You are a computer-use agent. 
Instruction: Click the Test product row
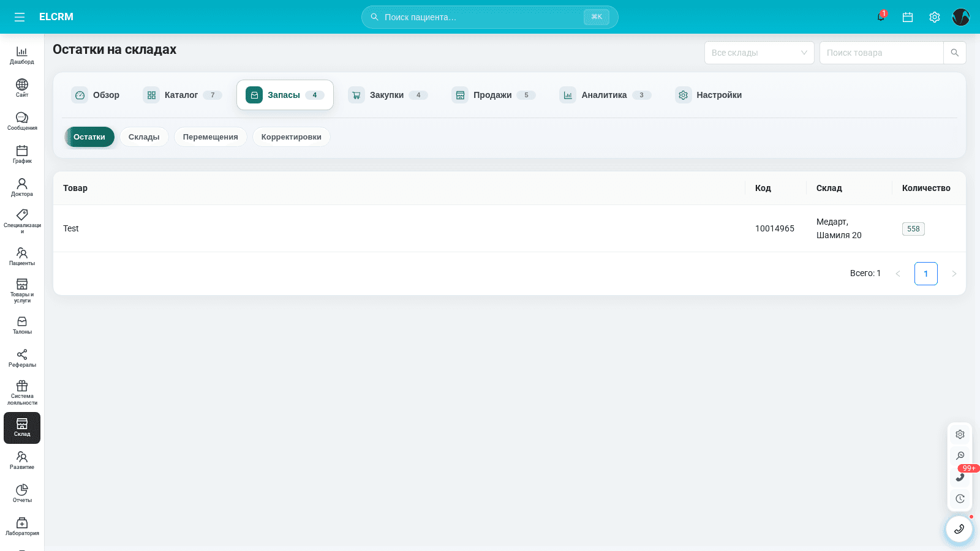[x=510, y=228]
